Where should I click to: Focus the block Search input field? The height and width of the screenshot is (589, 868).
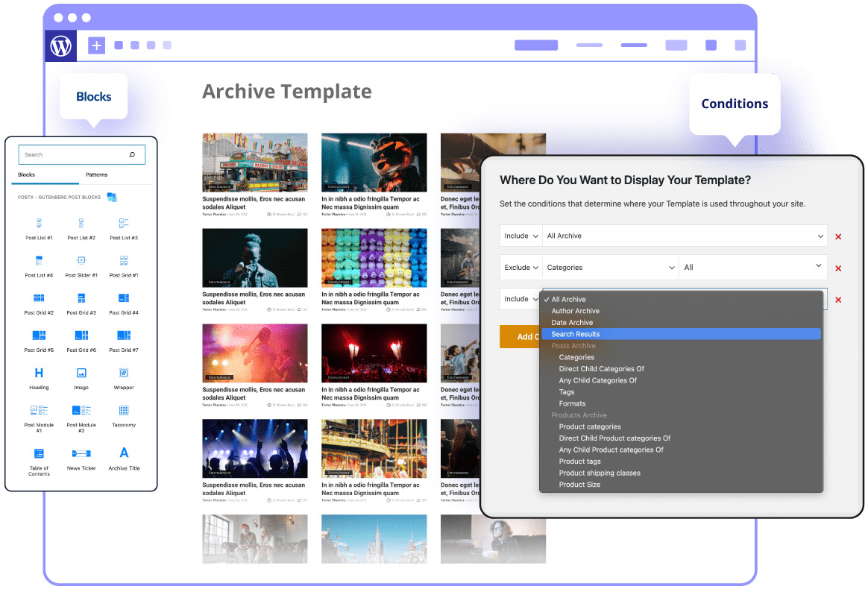point(82,154)
